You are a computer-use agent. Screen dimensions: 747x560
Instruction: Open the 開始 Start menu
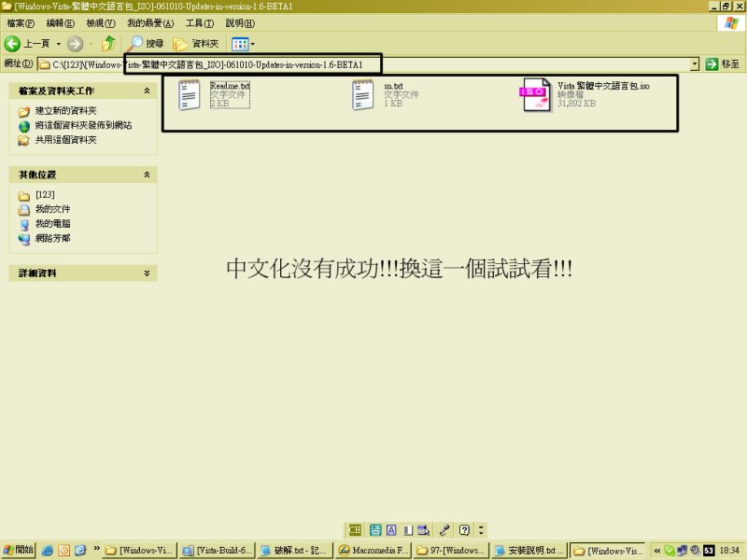[18, 551]
